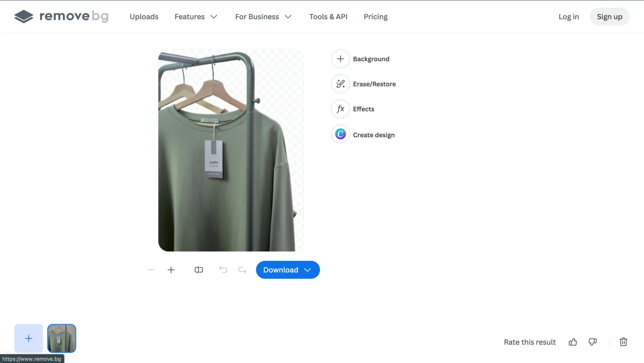Rate result with thumbs up
The width and height of the screenshot is (644, 363).
point(573,342)
